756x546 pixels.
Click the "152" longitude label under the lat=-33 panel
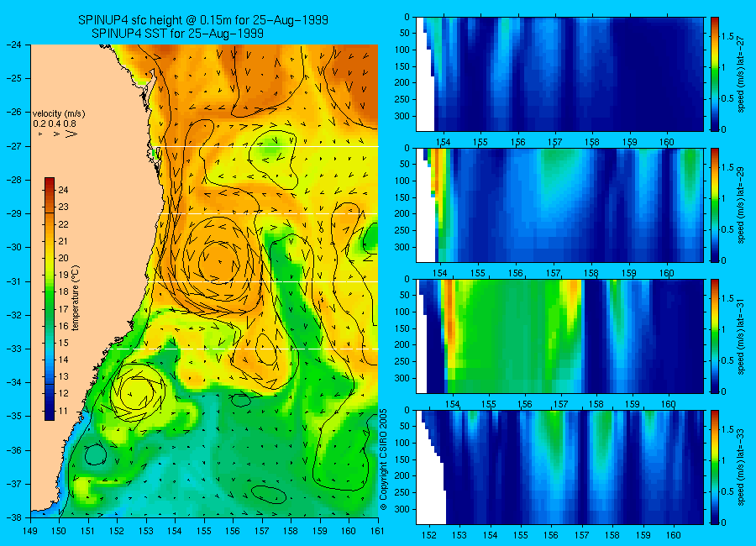click(x=428, y=535)
